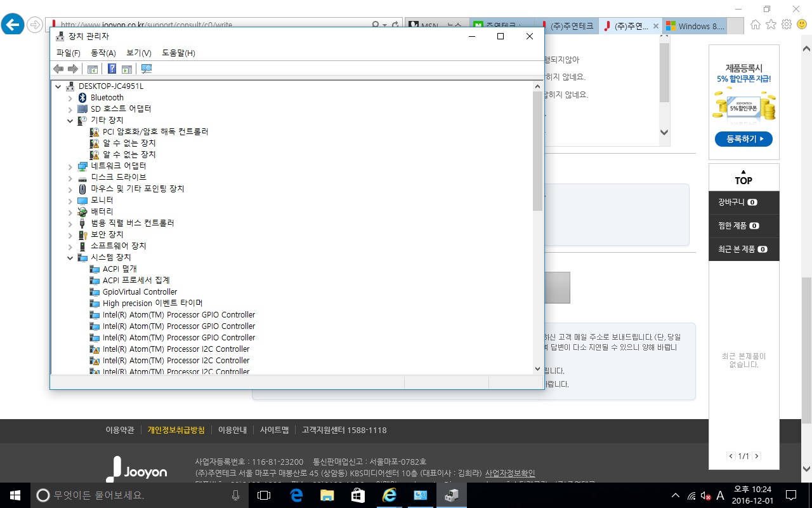812x508 pixels.
Task: Open the Store app on taskbar
Action: click(x=358, y=495)
